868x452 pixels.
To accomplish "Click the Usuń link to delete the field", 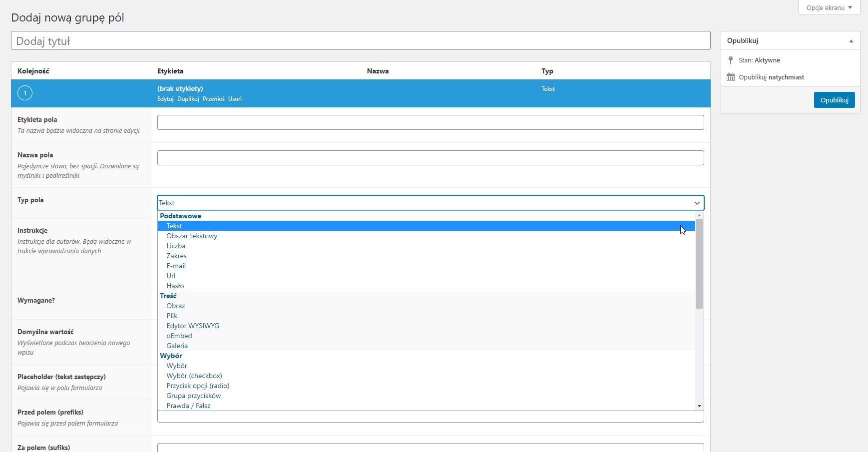I will 235,99.
